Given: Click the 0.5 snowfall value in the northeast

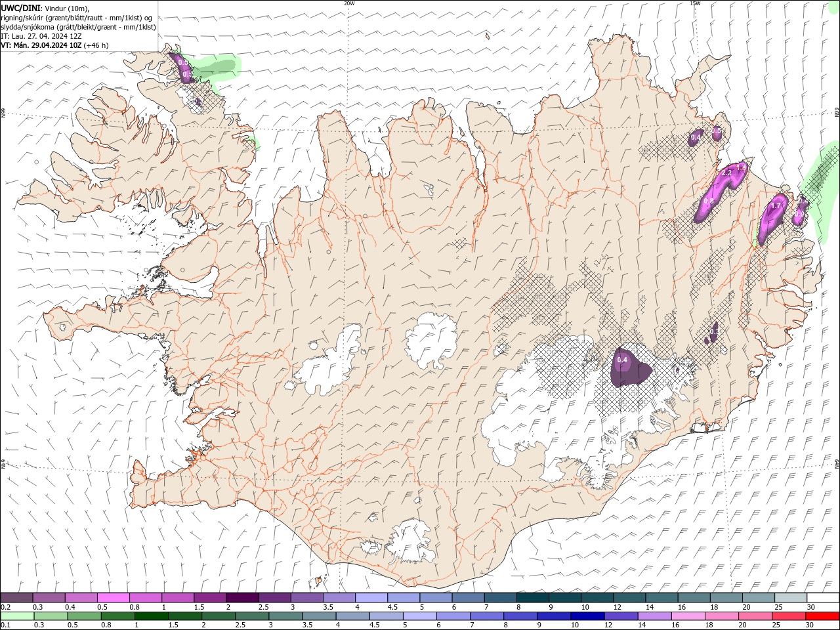Looking at the screenshot, I should pyautogui.click(x=717, y=132).
